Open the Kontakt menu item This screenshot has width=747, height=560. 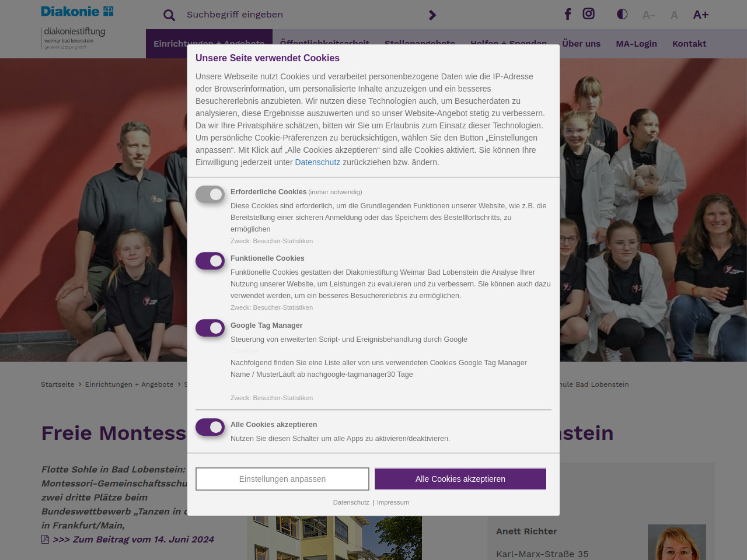689,44
